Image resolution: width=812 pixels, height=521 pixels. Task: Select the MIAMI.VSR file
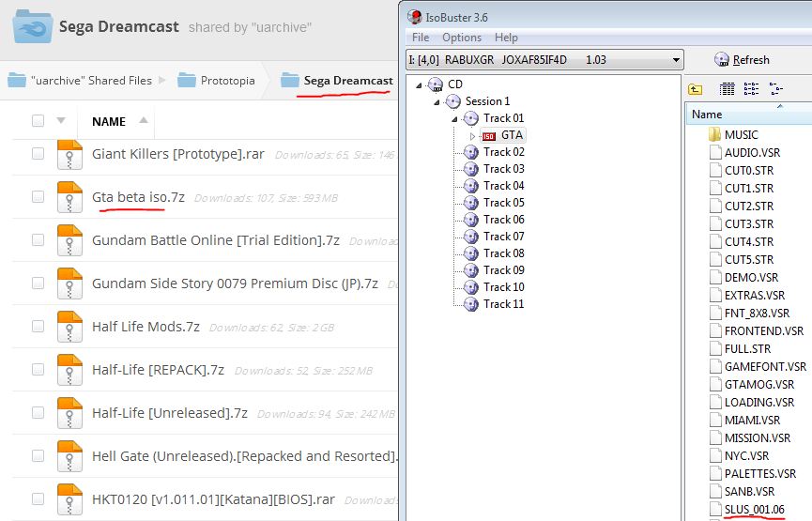pyautogui.click(x=752, y=421)
